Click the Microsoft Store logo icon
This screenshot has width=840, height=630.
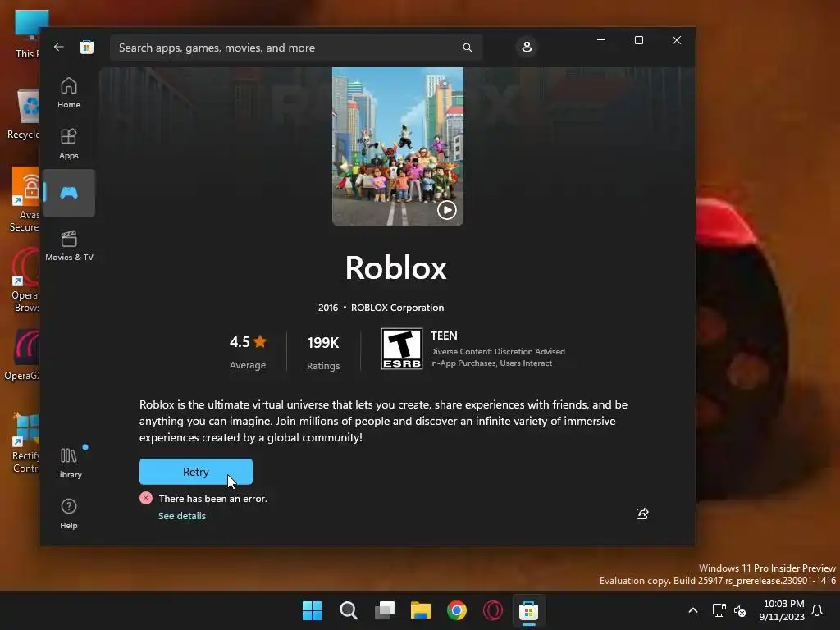tap(86, 47)
